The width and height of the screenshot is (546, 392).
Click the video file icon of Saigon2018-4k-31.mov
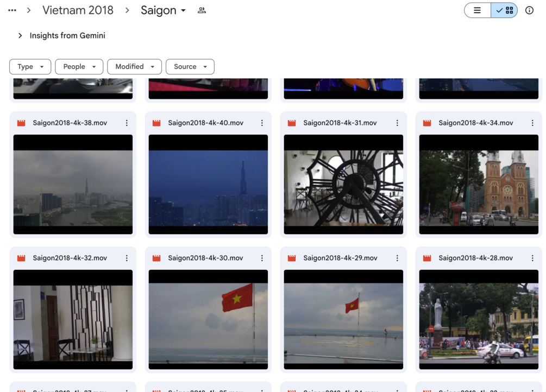pyautogui.click(x=292, y=123)
